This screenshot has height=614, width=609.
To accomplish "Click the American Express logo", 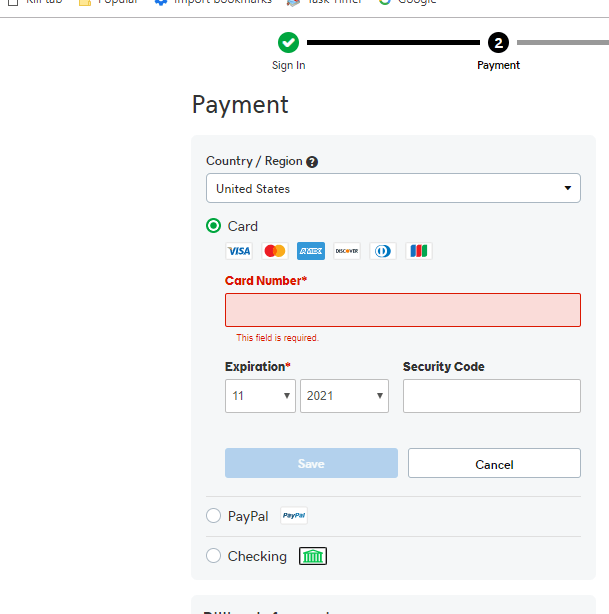I will [311, 251].
